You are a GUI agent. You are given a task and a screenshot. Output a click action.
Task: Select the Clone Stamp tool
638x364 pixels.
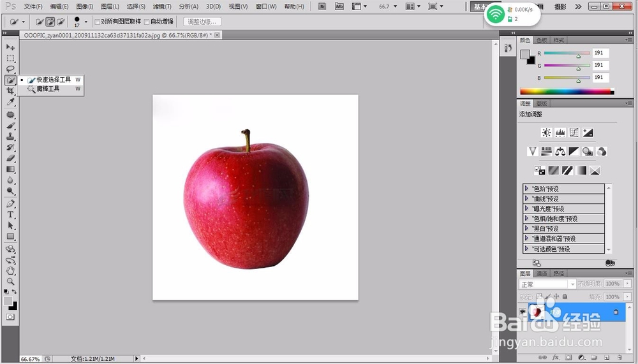click(10, 136)
